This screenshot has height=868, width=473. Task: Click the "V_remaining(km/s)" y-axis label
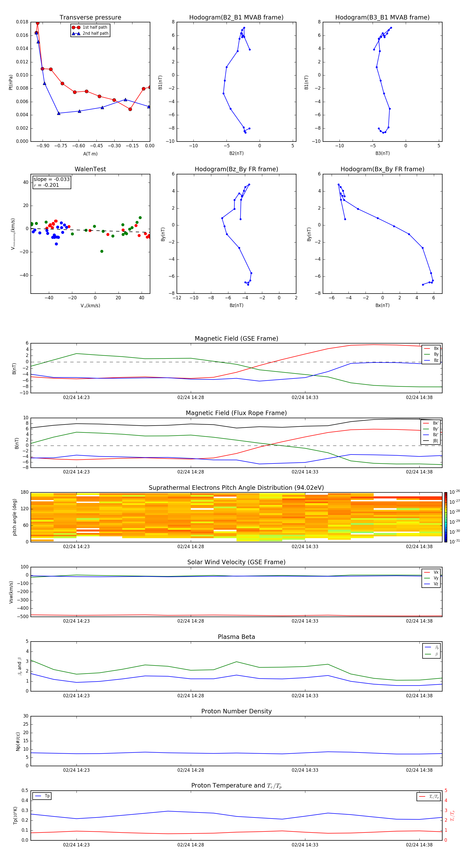coord(13,234)
